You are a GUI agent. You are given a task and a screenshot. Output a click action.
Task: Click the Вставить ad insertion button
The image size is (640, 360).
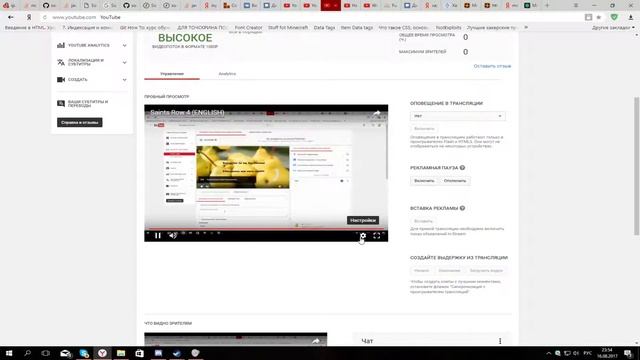[x=423, y=221]
